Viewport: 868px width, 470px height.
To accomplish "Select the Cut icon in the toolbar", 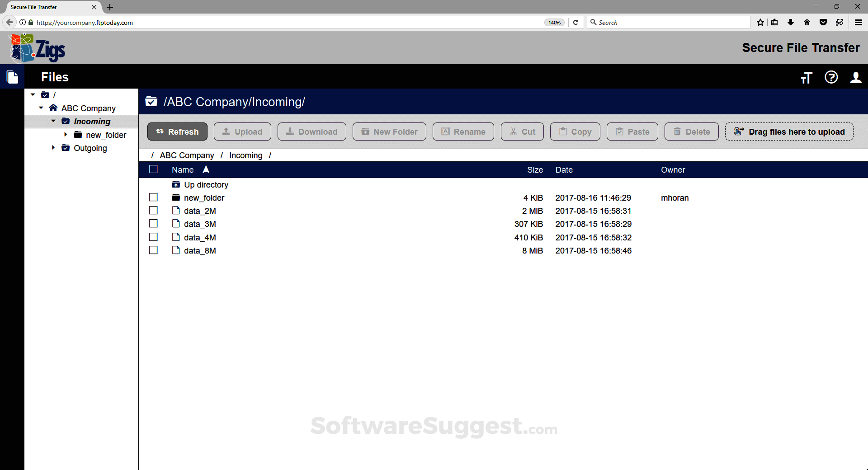I will click(x=513, y=132).
